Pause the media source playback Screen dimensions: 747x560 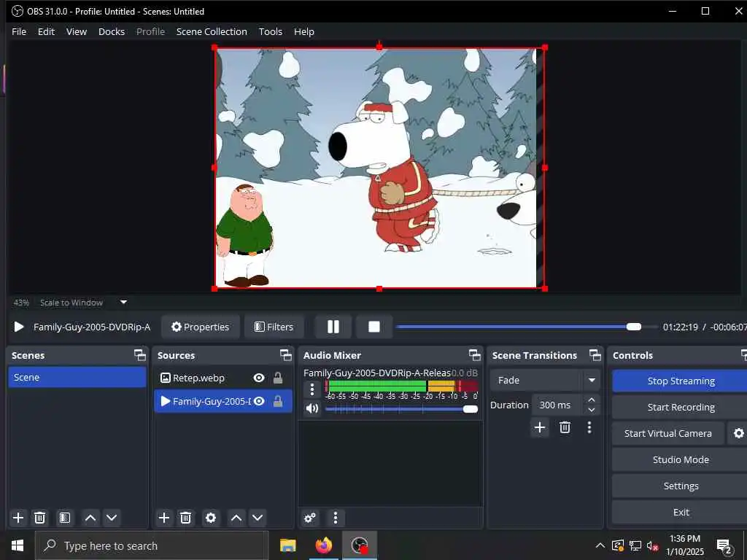333,327
